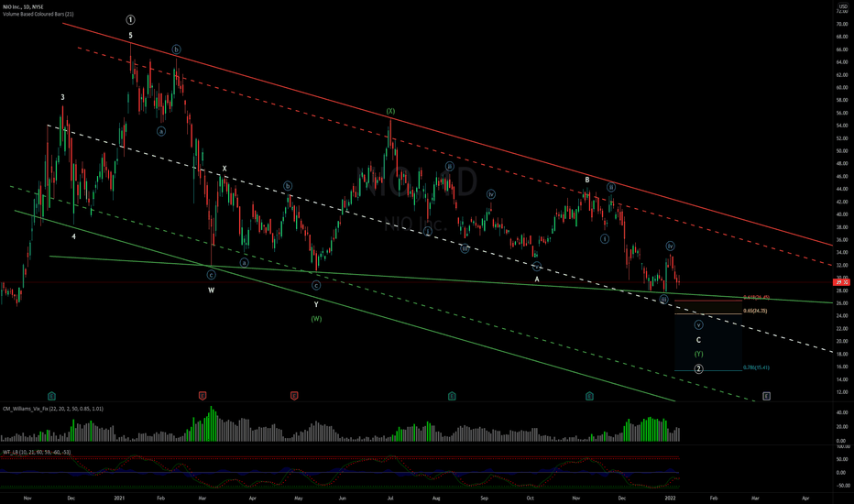Screen dimensions: 854x504
Task: Select white wave label 5 at January peak
Action: [x=131, y=36]
